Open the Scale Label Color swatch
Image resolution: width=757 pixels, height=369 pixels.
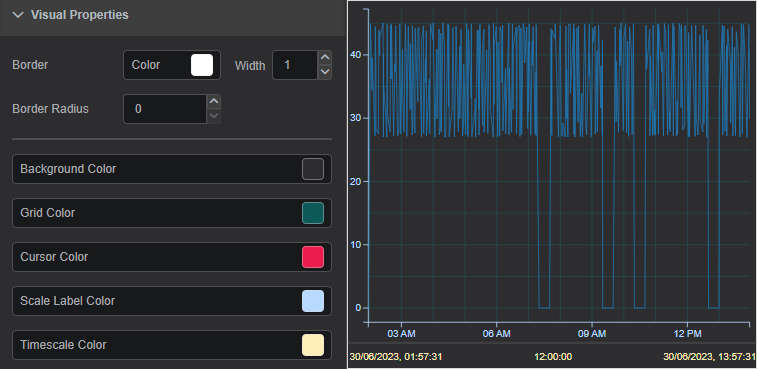point(313,301)
